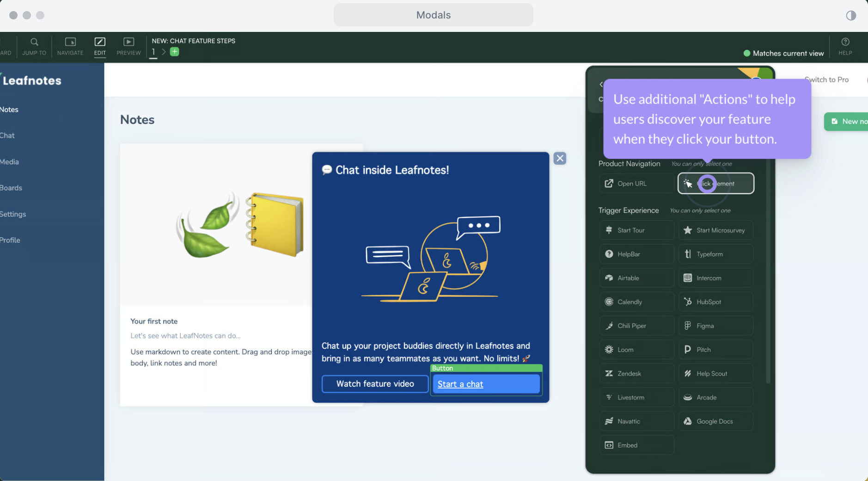
Task: Click the Notes page heading
Action: coord(137,120)
